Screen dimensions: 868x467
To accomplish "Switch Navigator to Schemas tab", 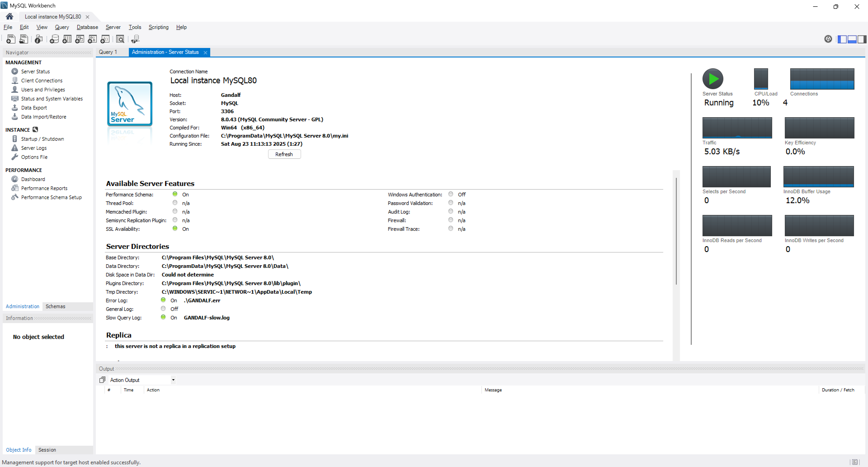I will (55, 307).
